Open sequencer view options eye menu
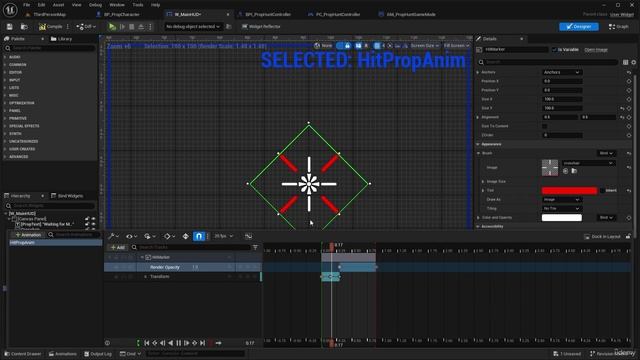Screen dimensions: 640x360 tap(131, 236)
